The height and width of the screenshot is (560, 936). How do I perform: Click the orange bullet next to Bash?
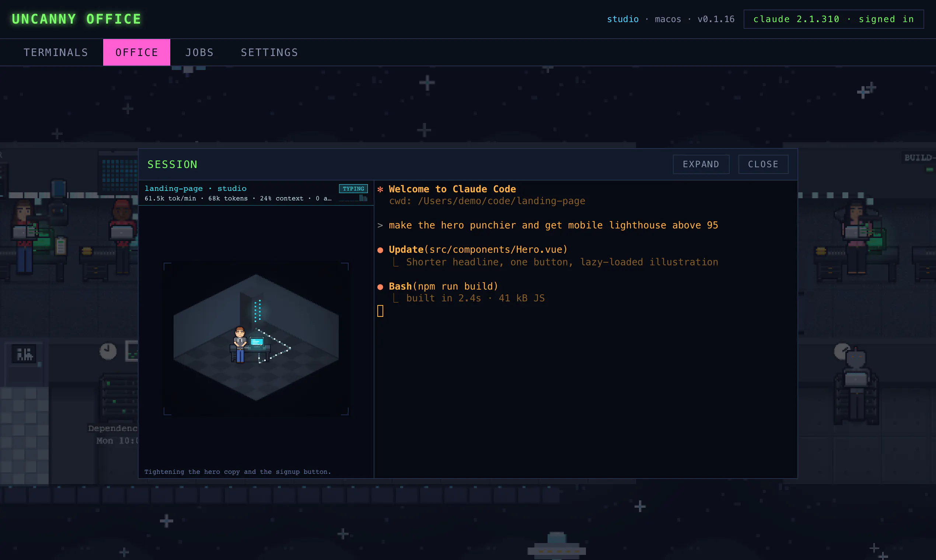click(380, 287)
